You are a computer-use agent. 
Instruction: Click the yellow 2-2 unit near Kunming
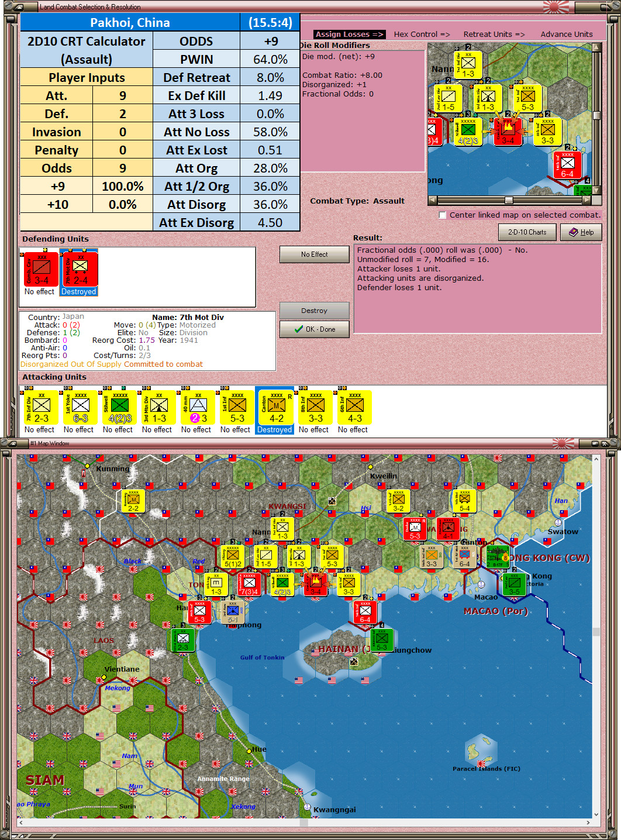[x=133, y=501]
